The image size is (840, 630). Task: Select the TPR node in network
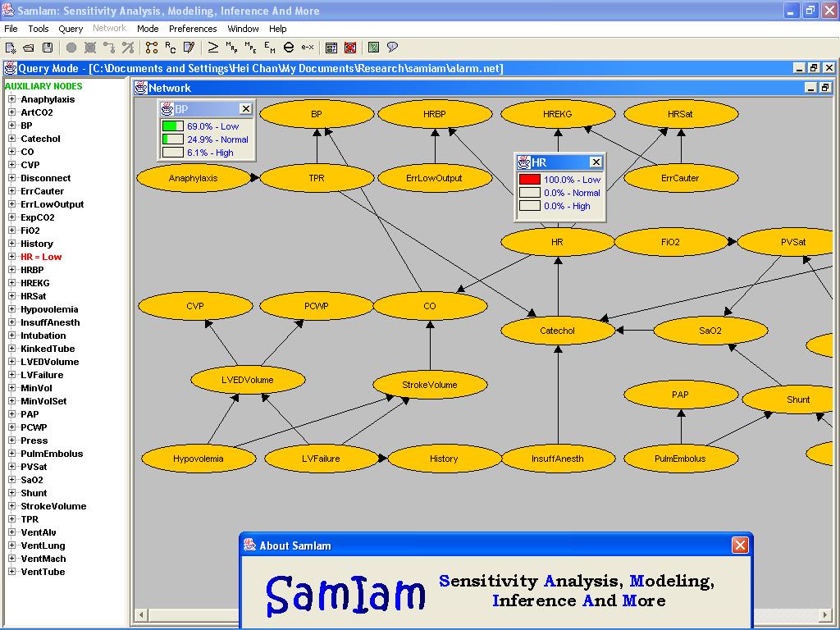coord(317,178)
